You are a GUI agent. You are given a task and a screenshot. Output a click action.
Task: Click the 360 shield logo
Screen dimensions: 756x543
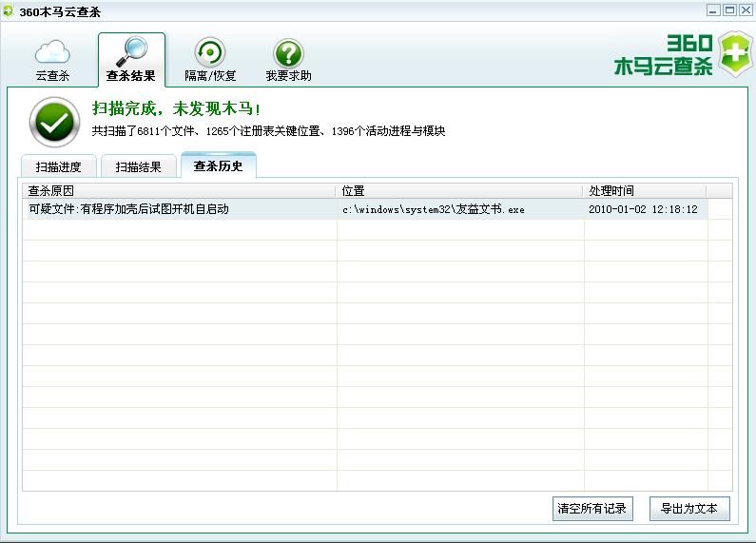(734, 53)
